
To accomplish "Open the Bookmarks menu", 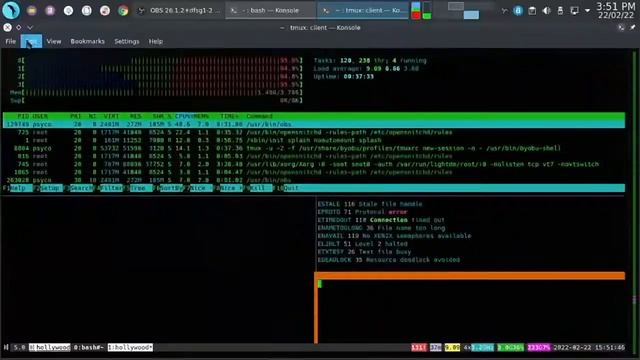I will (x=87, y=41).
